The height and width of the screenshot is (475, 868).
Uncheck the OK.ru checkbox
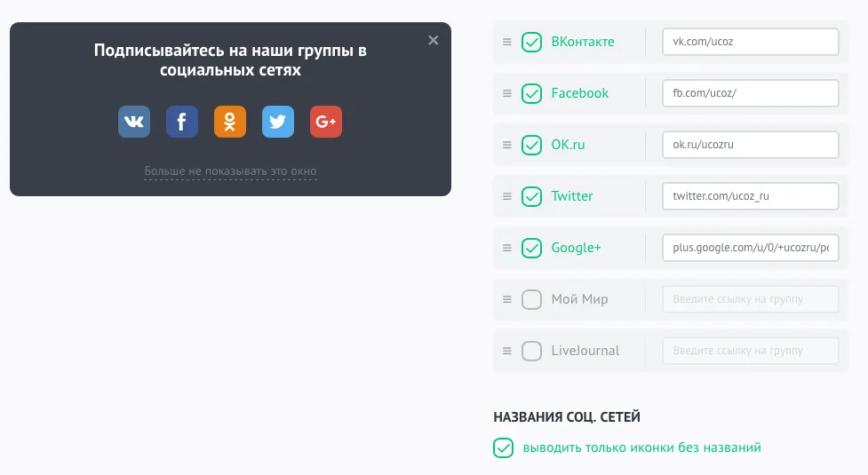click(x=531, y=145)
